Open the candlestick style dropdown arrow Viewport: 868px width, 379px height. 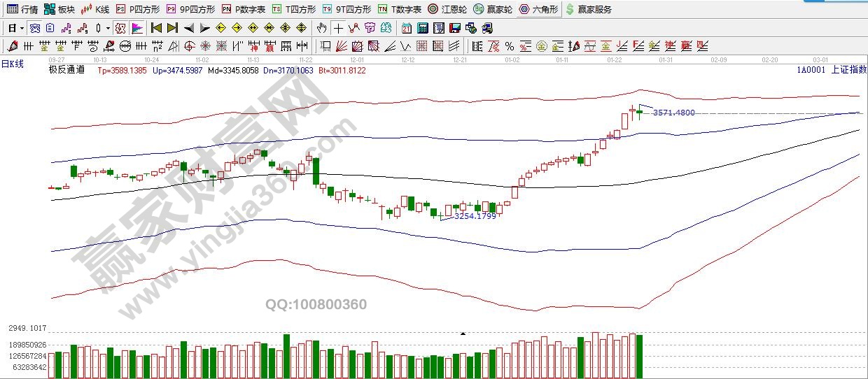tap(107, 29)
